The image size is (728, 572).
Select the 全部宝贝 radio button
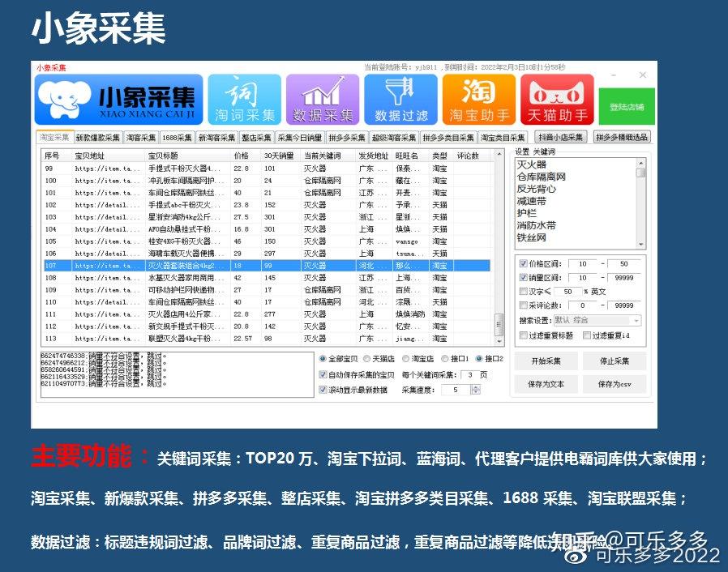coord(323,359)
